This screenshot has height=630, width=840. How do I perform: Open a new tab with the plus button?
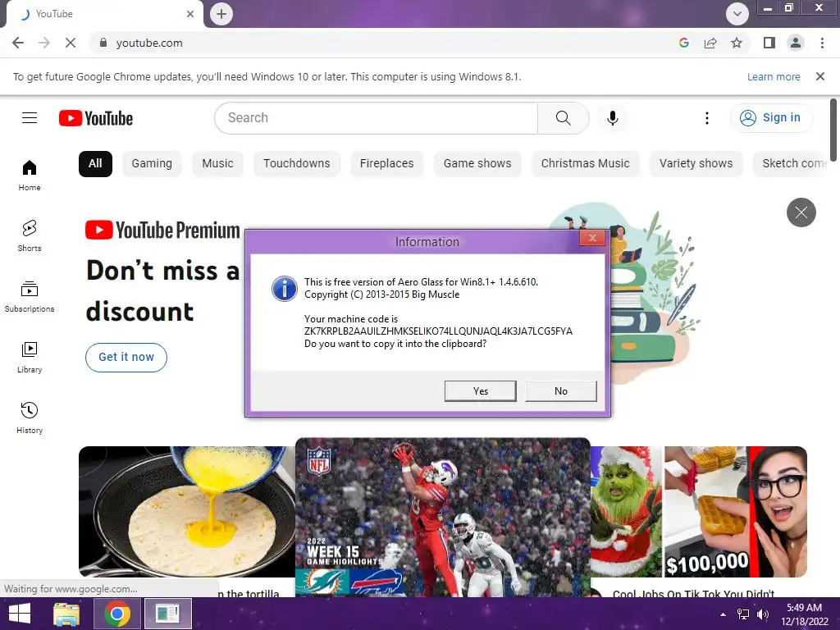(x=221, y=14)
